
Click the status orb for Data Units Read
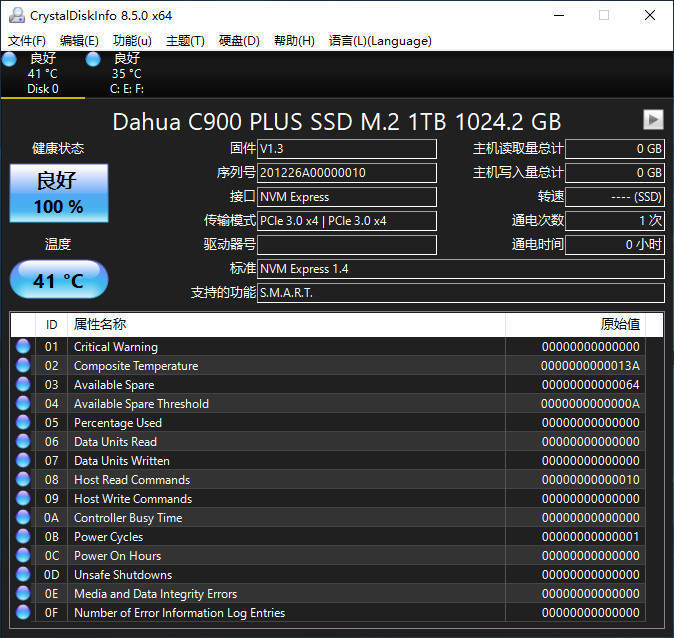click(23, 441)
